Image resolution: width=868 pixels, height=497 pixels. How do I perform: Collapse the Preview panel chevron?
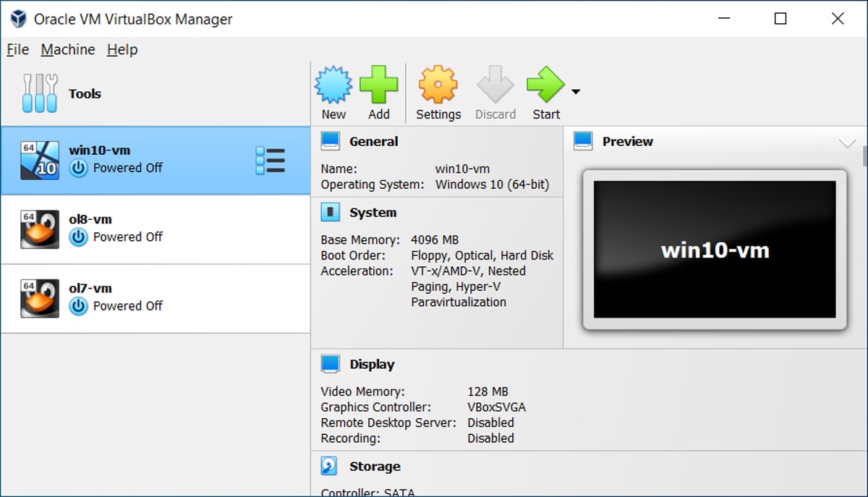848,142
